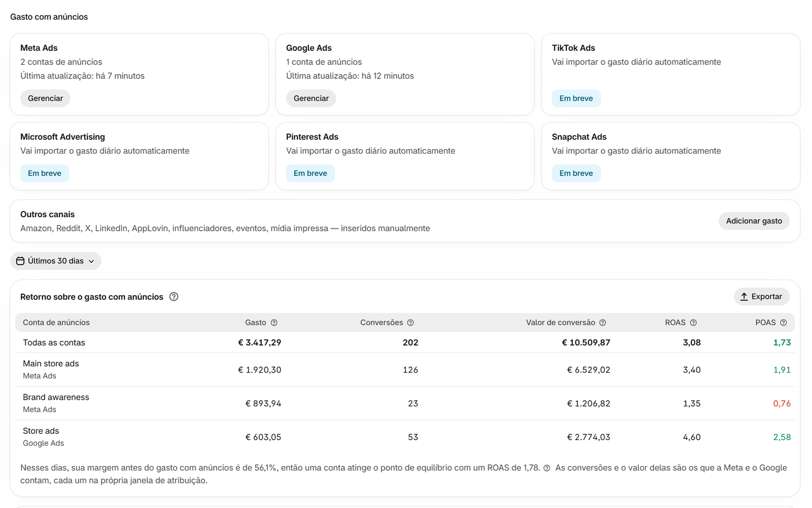Click conversion value € 2.774,03
The width and height of the screenshot is (812, 508).
[x=589, y=437]
